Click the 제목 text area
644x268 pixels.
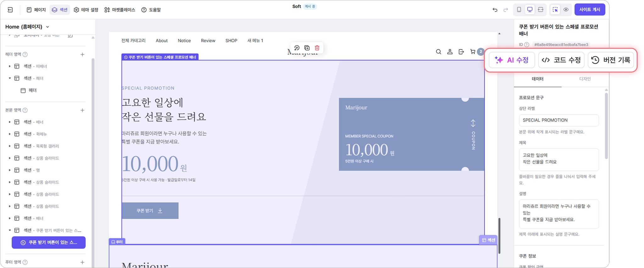pos(559,160)
